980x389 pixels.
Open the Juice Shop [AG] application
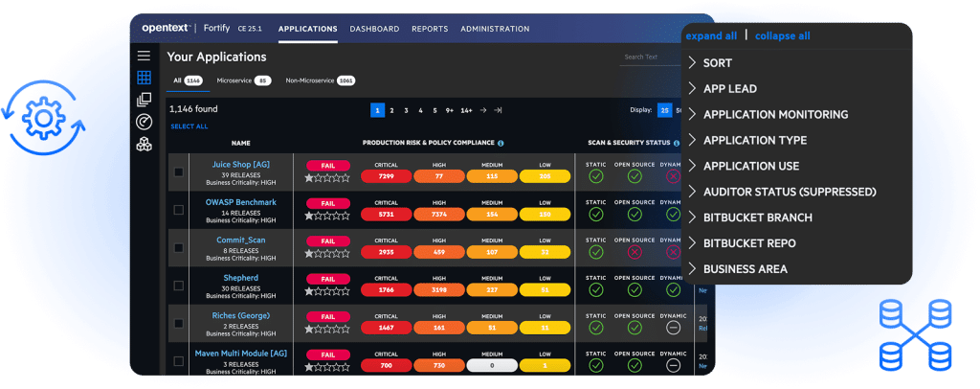pos(240,165)
